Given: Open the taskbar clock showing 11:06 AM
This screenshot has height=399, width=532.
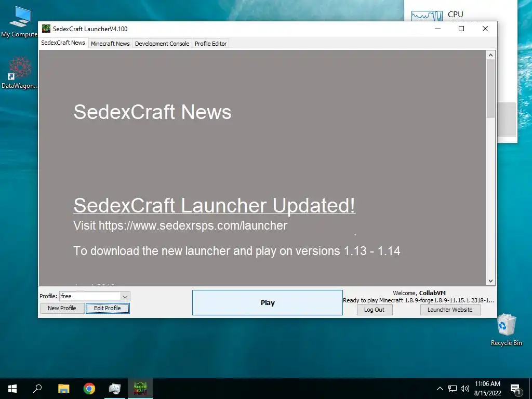Looking at the screenshot, I should pyautogui.click(x=487, y=389).
